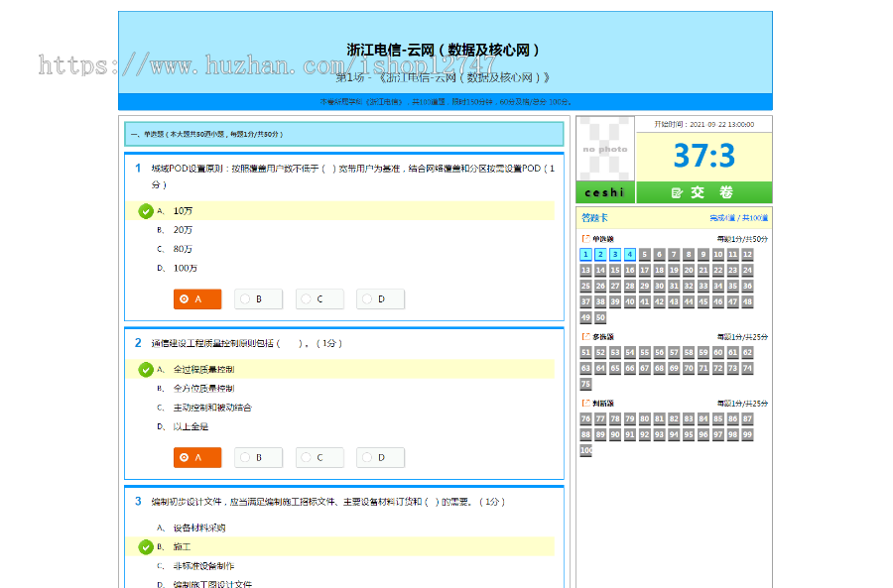893x588 pixels.
Task: Jump to question 50 in answer card
Action: [600, 317]
